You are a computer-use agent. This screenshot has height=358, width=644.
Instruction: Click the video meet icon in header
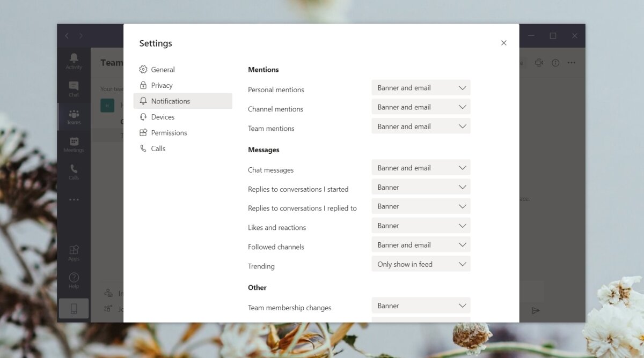539,63
